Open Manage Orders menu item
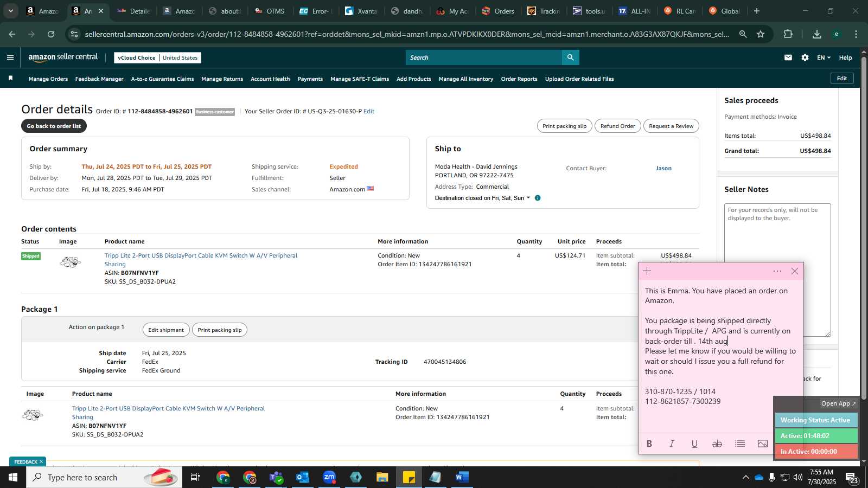 coord(48,79)
